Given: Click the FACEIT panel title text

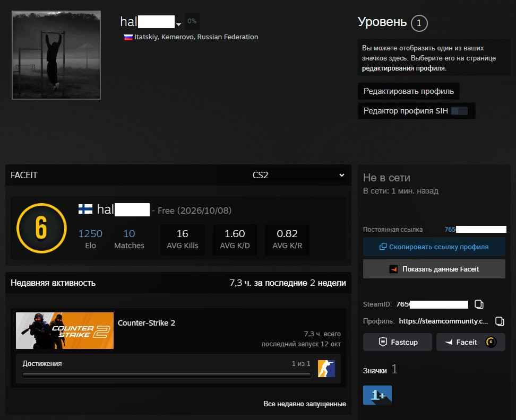Looking at the screenshot, I should point(24,175).
